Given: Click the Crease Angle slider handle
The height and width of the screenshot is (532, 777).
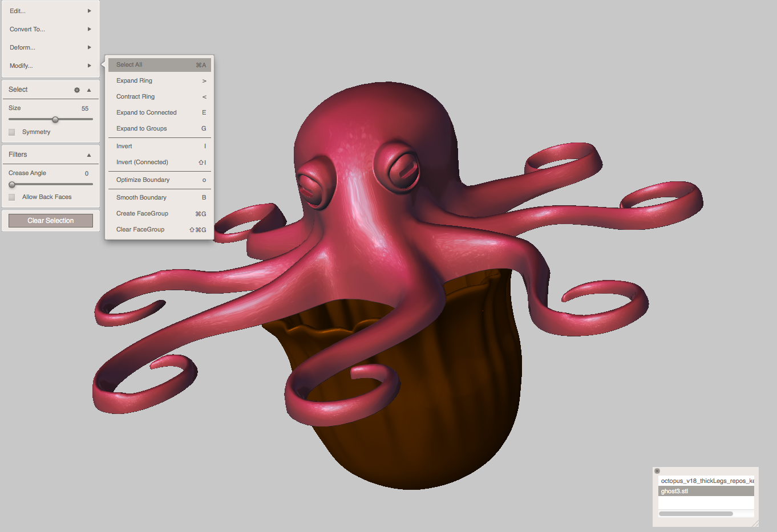Looking at the screenshot, I should click(12, 184).
